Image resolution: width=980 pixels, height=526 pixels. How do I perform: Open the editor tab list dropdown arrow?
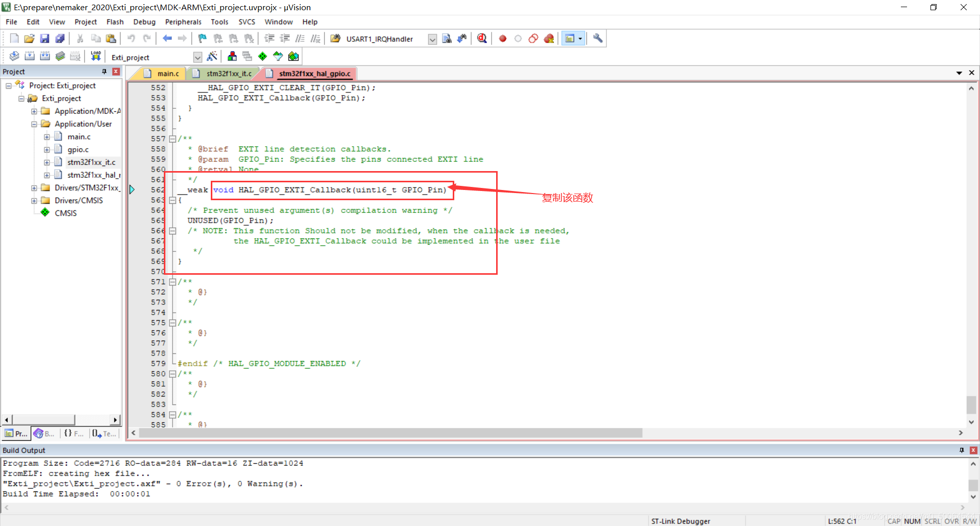click(x=959, y=73)
